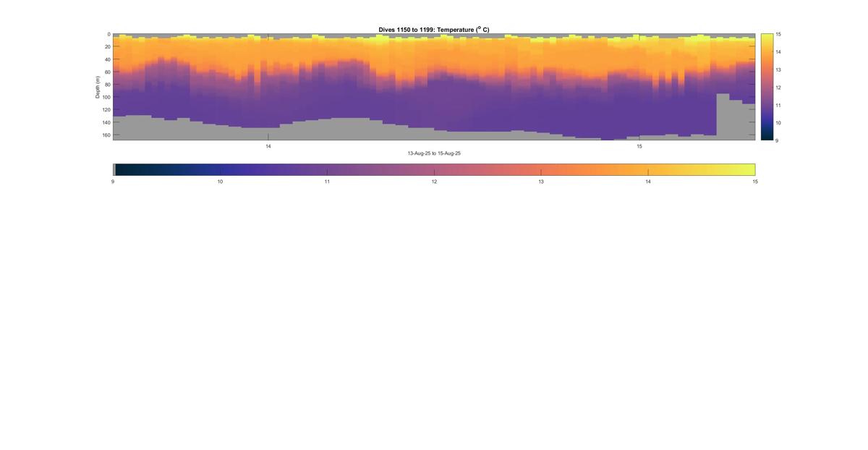Screen dimensions: 868x450
Task: Click the date range label 13-Aug-25 to 15-Aug-25
Action: (x=434, y=153)
